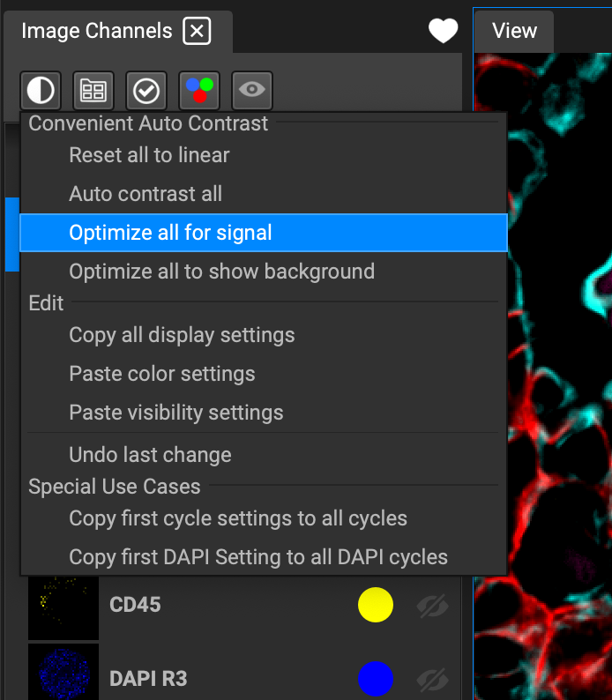
Task: Select the CD45 channel thumbnail
Action: (63, 607)
